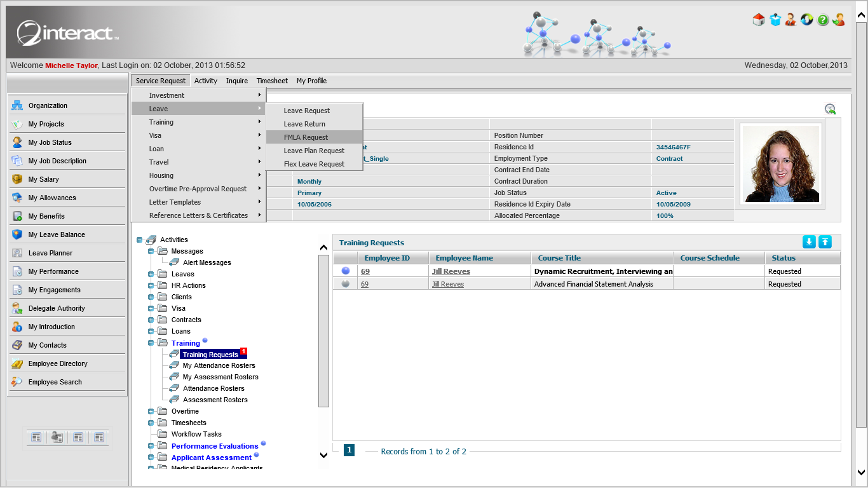The image size is (868, 488).
Task: Click the magnifier search icon above the profile area
Action: point(831,109)
